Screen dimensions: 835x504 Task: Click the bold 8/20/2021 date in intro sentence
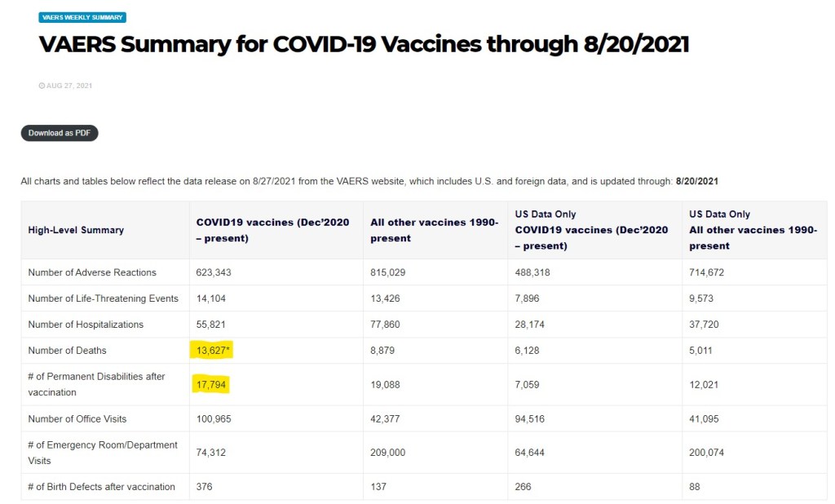[697, 181]
